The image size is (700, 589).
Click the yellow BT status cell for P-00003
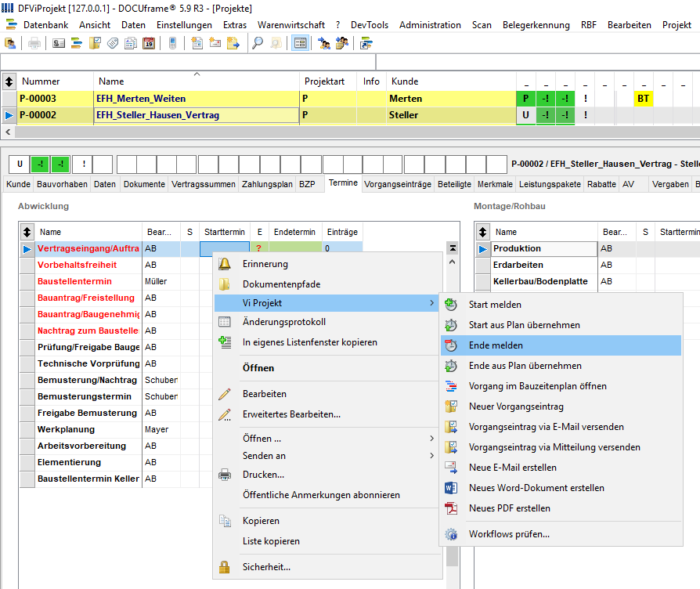pyautogui.click(x=644, y=99)
